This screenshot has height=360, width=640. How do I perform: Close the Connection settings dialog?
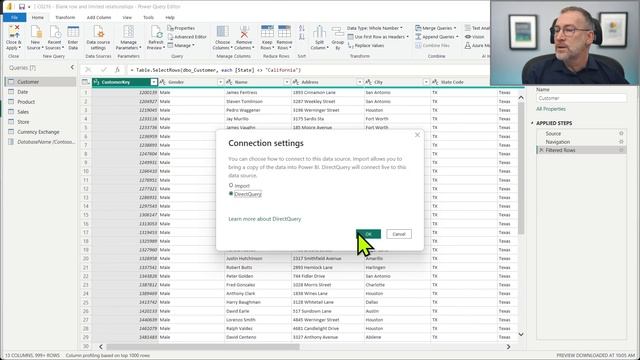pyautogui.click(x=417, y=135)
